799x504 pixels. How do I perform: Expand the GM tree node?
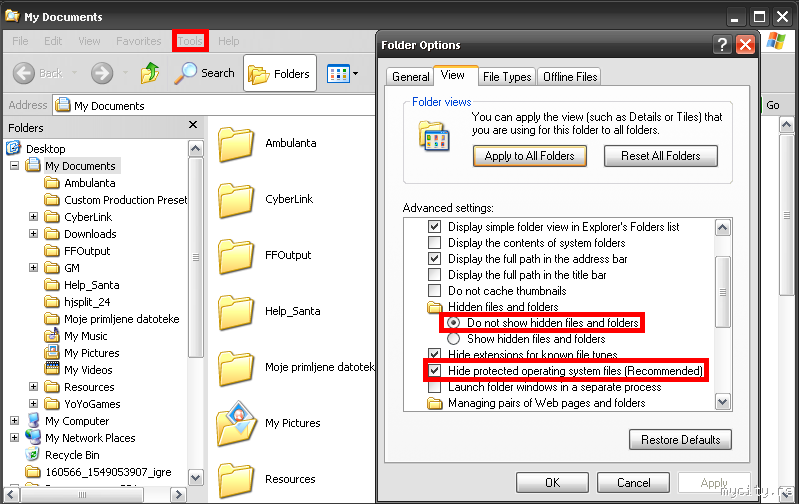point(33,268)
